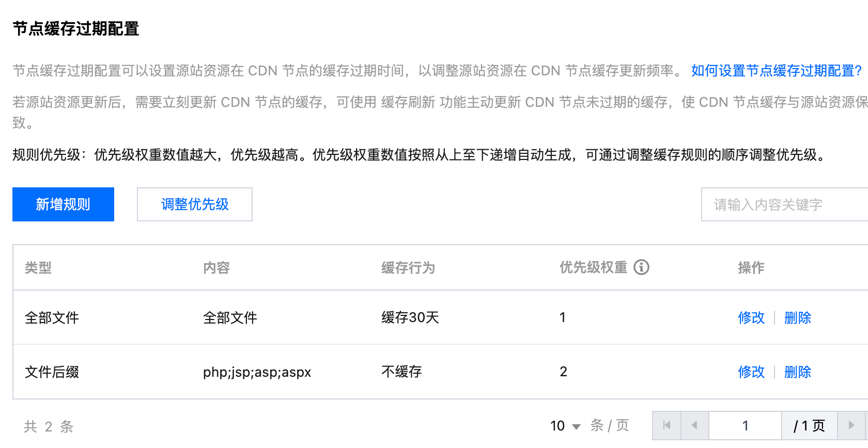
Task: Click 删除 for the 文件后缀 rule
Action: tap(798, 372)
